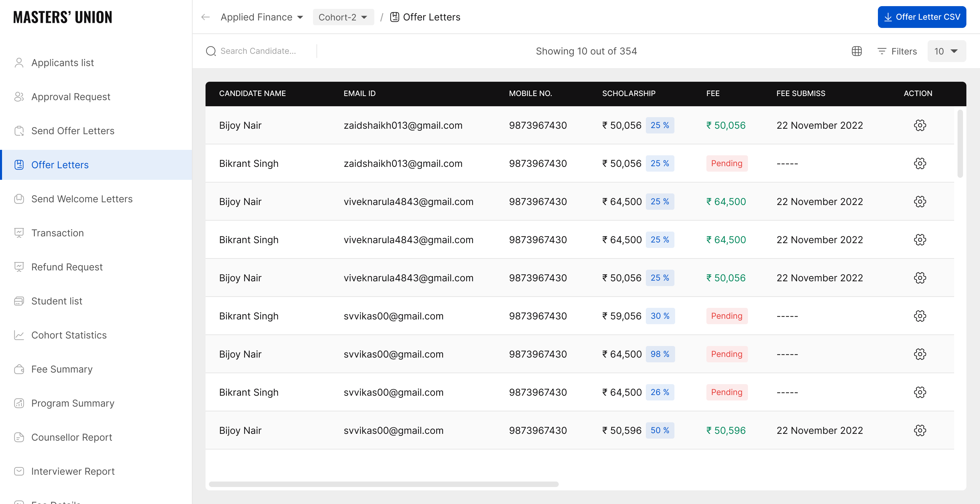Focus the Search Candidate field
This screenshot has width=980, height=504.
262,51
